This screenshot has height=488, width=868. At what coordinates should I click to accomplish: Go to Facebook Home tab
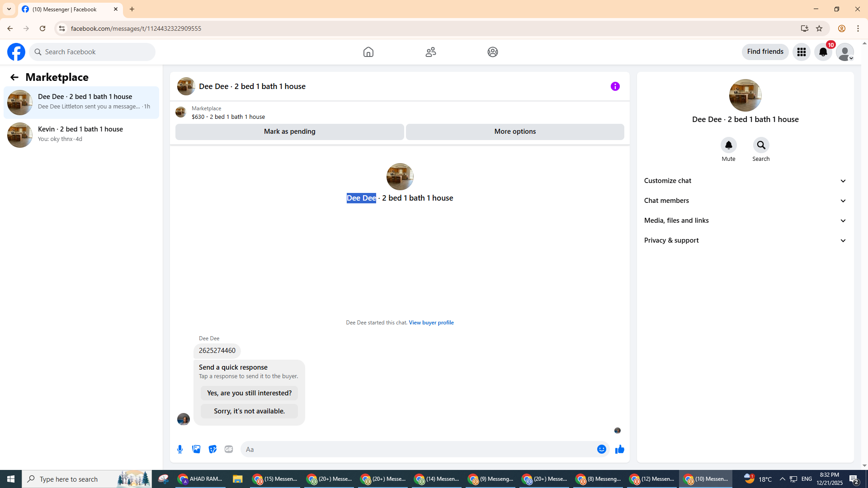pyautogui.click(x=368, y=52)
